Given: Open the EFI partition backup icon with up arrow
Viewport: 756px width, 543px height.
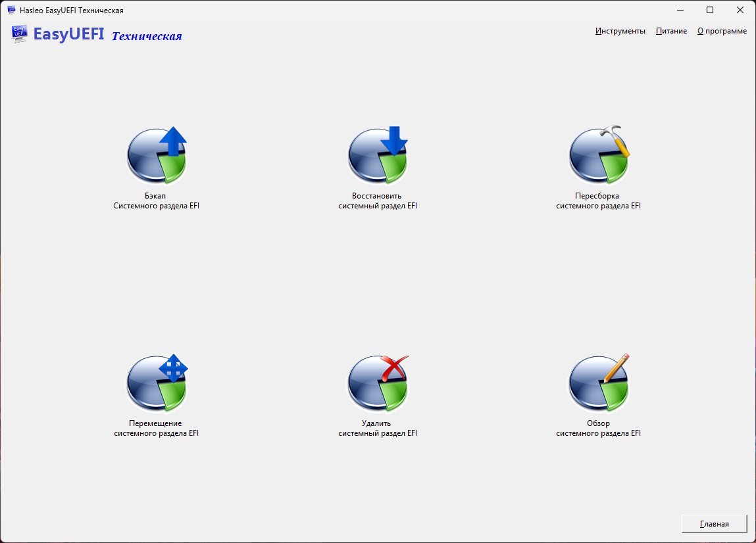Looking at the screenshot, I should (157, 156).
